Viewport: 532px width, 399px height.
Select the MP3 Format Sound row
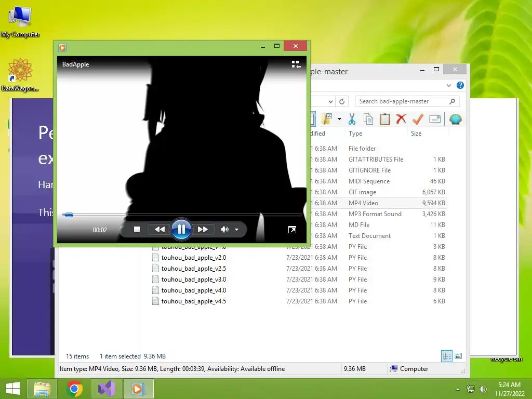click(378, 214)
